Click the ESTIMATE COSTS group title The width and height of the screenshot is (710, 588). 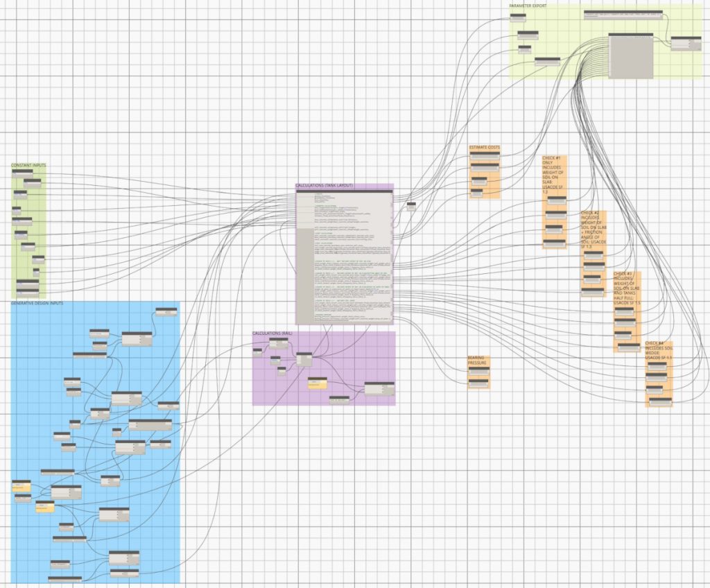tap(485, 148)
